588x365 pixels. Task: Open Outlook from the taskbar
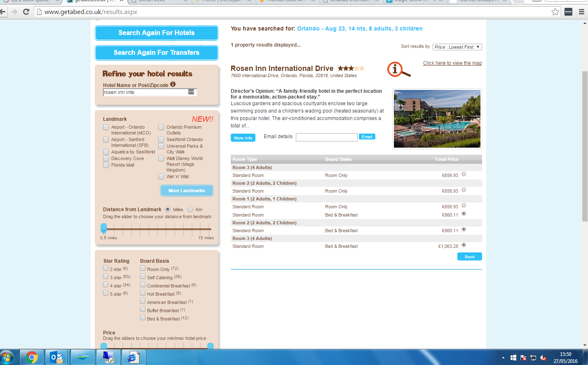click(56, 357)
